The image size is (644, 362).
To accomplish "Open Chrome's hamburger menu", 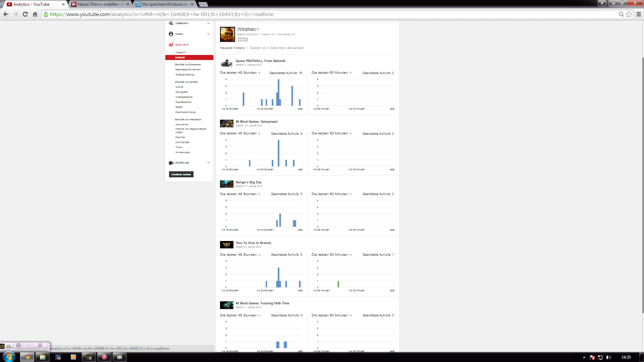I will (639, 14).
